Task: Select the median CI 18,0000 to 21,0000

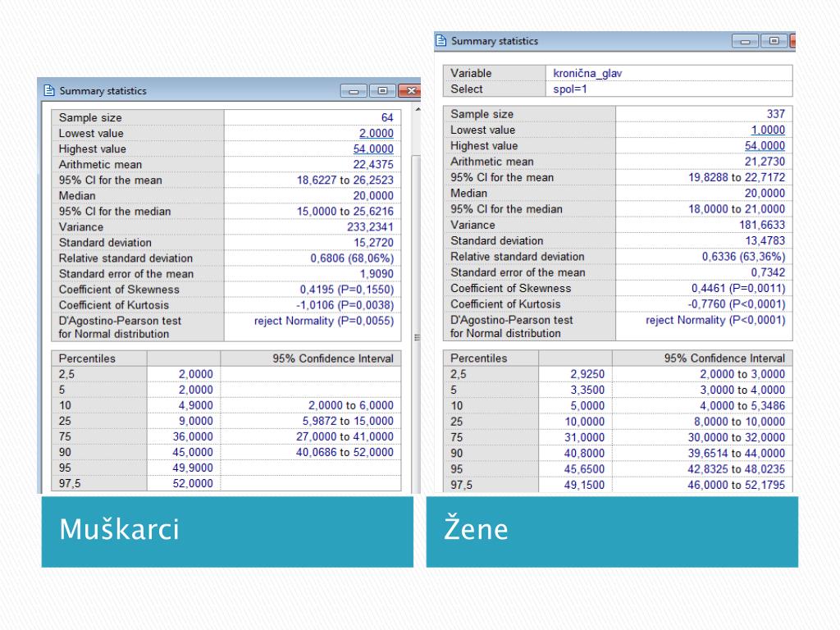Action: [737, 209]
